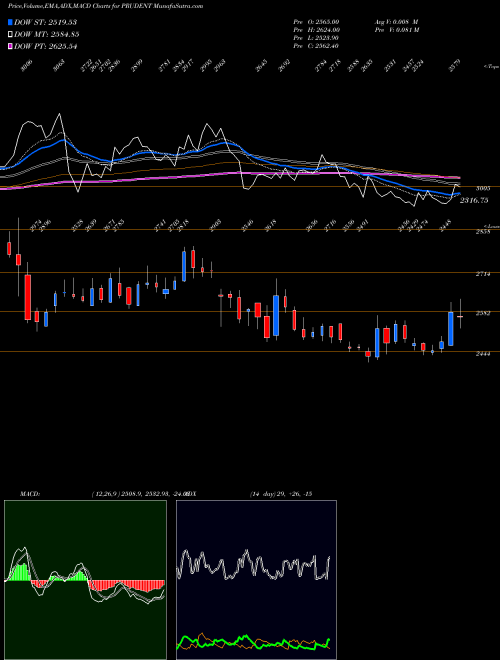Viewport: 500px width, 660px height.
Task: Click the '<Tops' axis label
Action: tap(491, 67)
